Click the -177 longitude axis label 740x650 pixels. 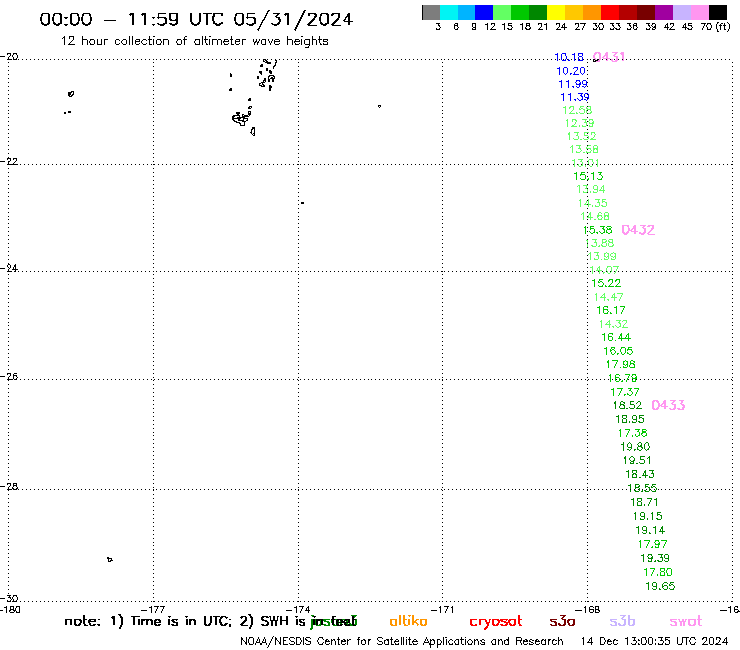pyautogui.click(x=153, y=609)
